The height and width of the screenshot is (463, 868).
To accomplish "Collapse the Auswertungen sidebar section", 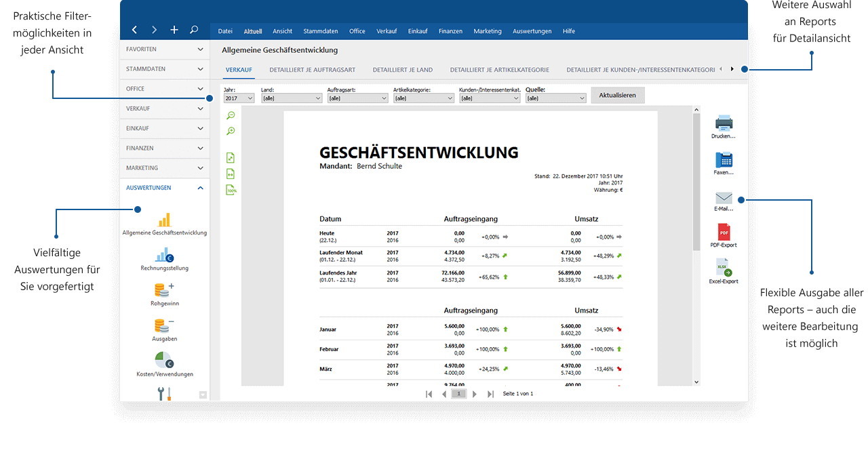I will click(200, 188).
